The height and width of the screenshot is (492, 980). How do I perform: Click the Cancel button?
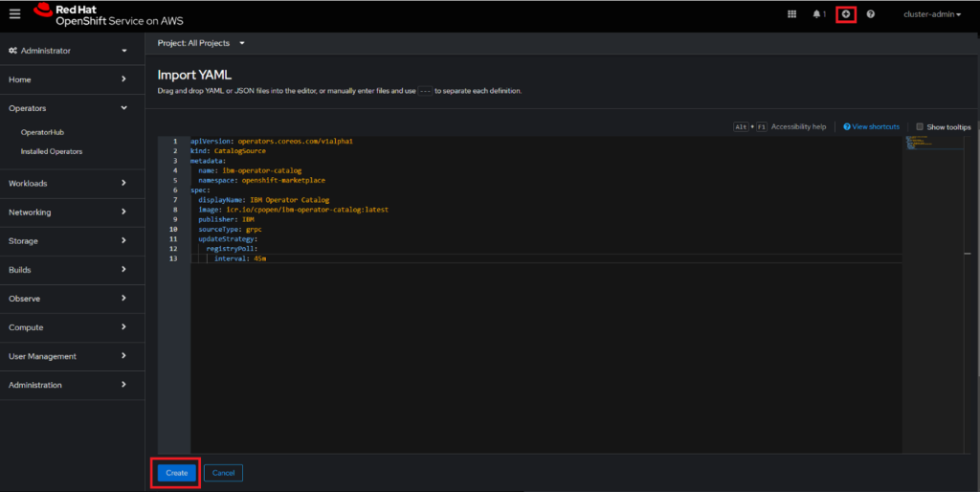click(223, 473)
